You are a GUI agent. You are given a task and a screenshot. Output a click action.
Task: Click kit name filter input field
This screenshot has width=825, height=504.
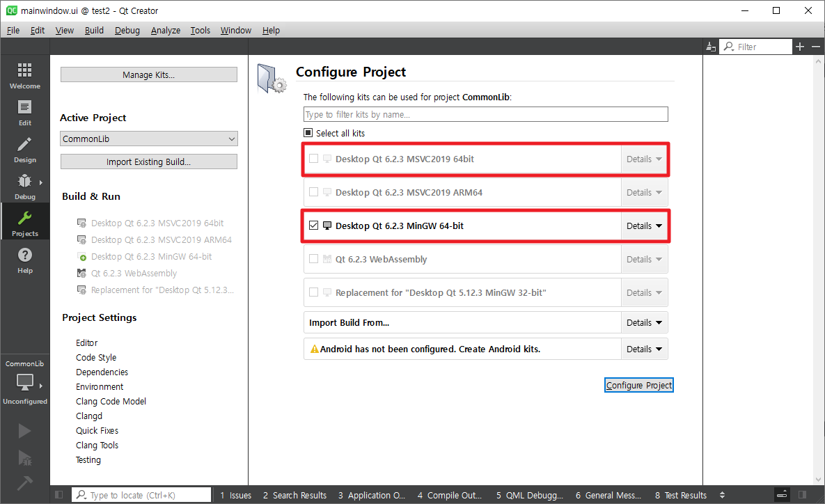[486, 114]
